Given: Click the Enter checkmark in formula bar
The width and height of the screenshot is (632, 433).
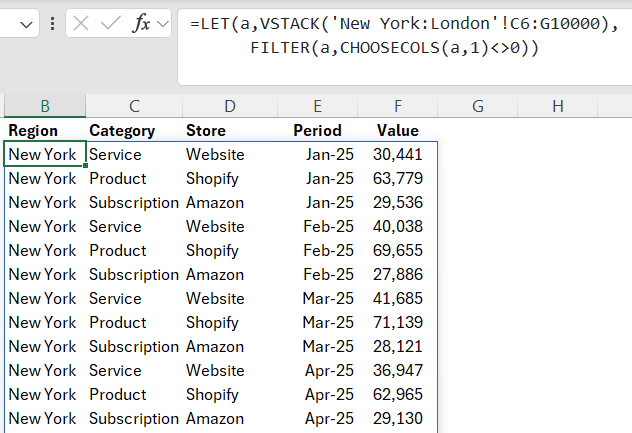Looking at the screenshot, I should coord(111,24).
